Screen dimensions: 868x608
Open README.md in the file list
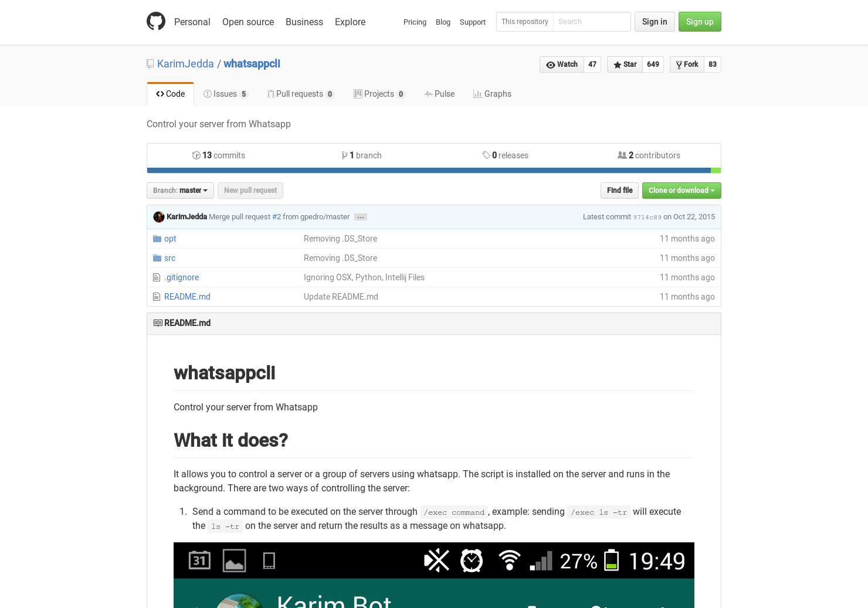187,297
